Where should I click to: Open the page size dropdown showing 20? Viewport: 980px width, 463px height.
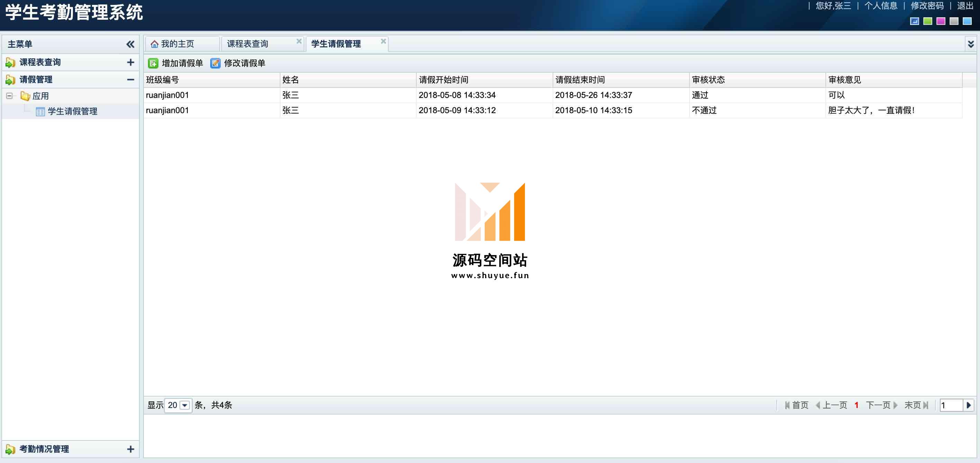pos(185,405)
